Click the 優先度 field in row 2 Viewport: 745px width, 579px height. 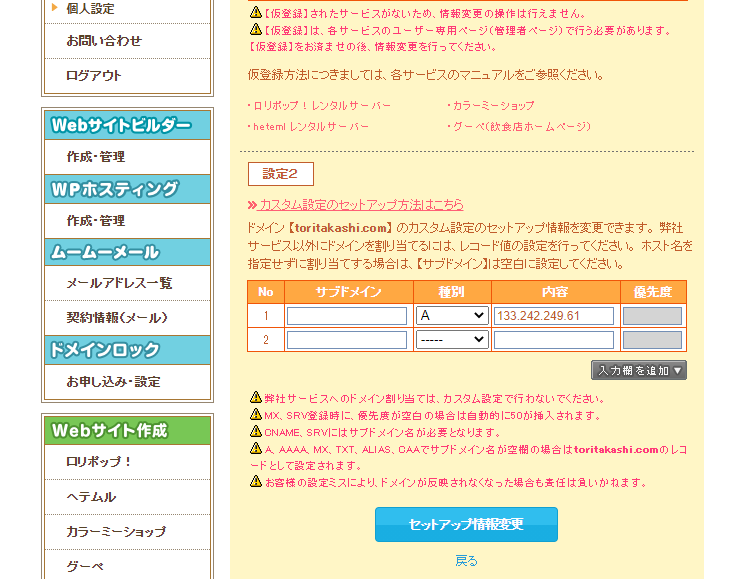(652, 340)
